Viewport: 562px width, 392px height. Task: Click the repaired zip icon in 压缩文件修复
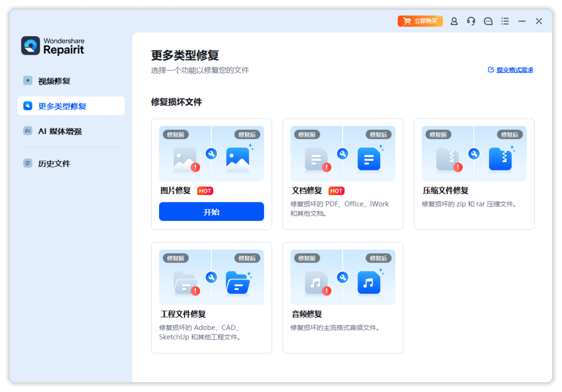coord(501,158)
